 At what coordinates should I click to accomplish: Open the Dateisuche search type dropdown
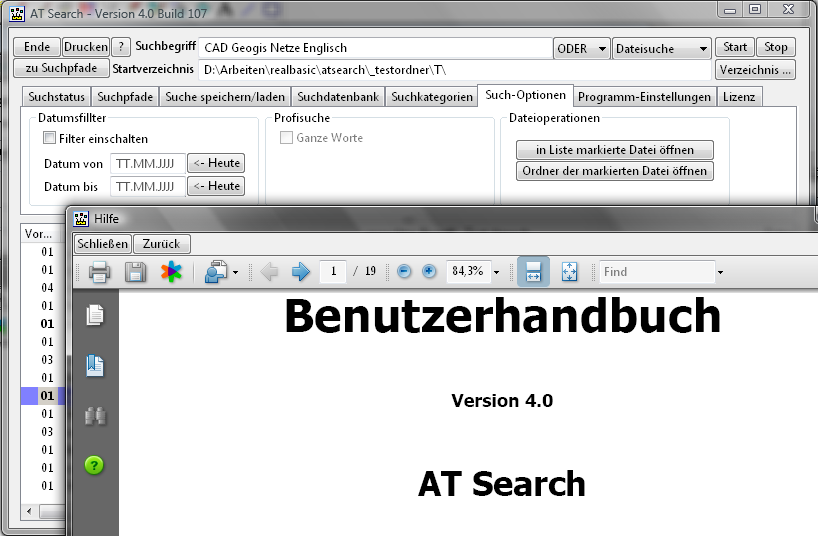click(661, 49)
